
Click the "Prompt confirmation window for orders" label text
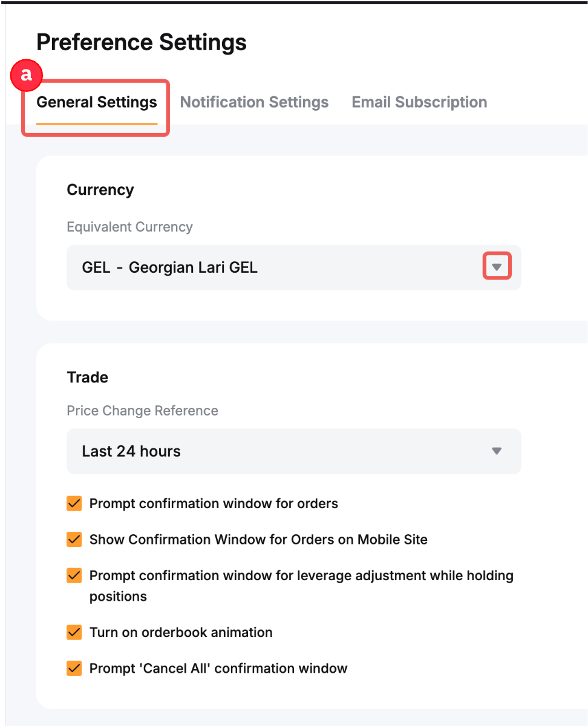214,503
